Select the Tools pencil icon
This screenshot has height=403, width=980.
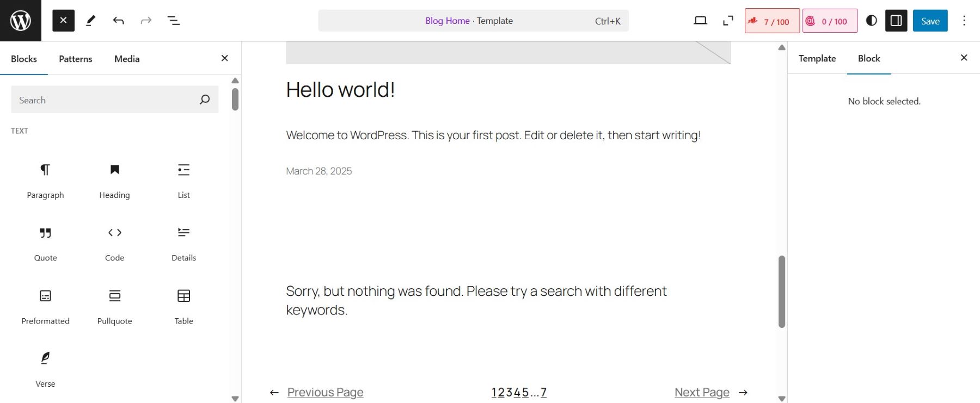[91, 21]
